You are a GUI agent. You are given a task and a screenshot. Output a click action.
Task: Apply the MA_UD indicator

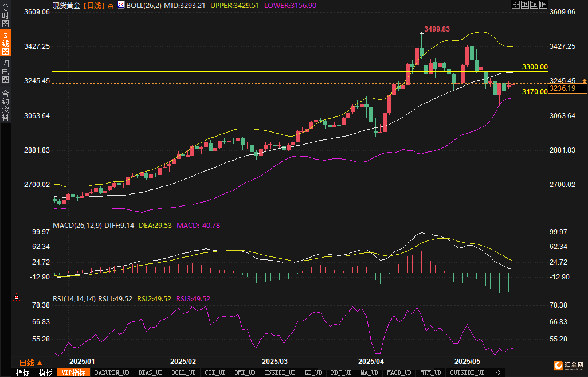[x=369, y=372]
